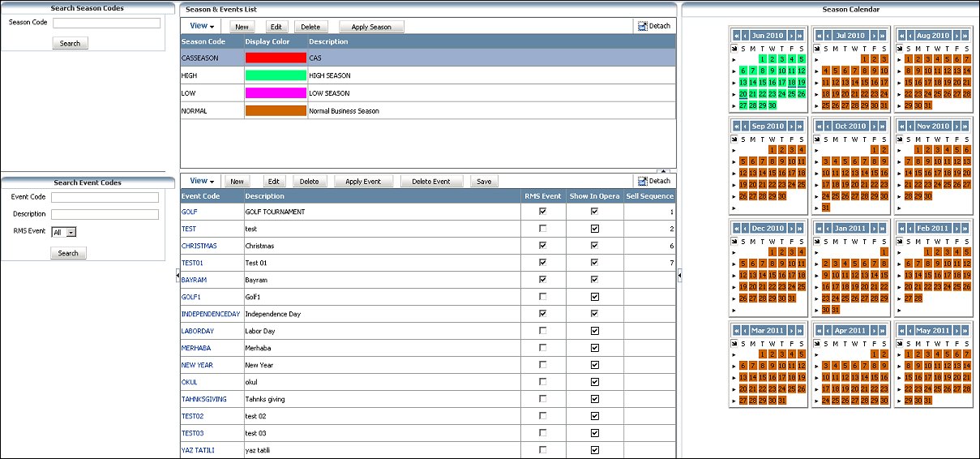Open the INDEPENDENCEDAY event code link

pyautogui.click(x=210, y=314)
